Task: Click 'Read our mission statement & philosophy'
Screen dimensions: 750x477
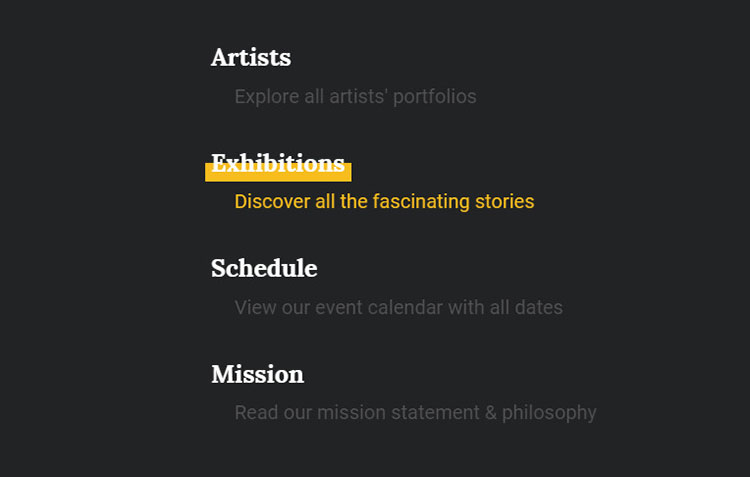Action: click(415, 412)
